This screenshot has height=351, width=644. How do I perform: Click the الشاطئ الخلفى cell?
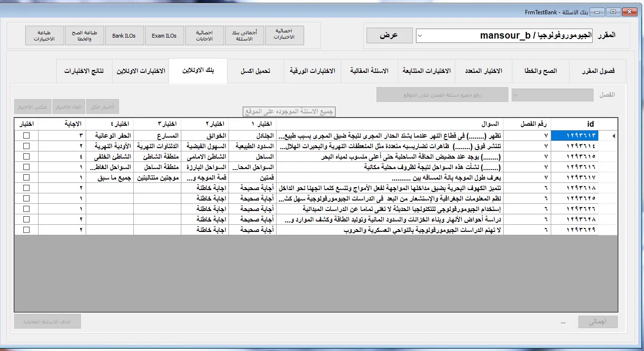pos(110,157)
